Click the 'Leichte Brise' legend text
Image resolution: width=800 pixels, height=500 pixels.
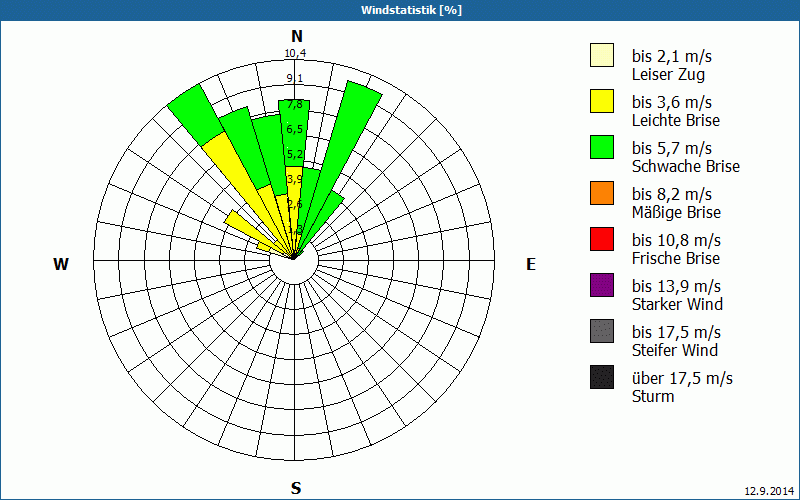coord(676,120)
